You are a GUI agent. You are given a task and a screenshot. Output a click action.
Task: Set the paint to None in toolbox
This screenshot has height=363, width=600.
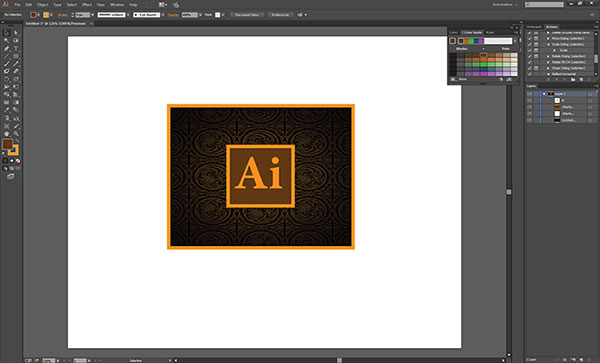18,161
